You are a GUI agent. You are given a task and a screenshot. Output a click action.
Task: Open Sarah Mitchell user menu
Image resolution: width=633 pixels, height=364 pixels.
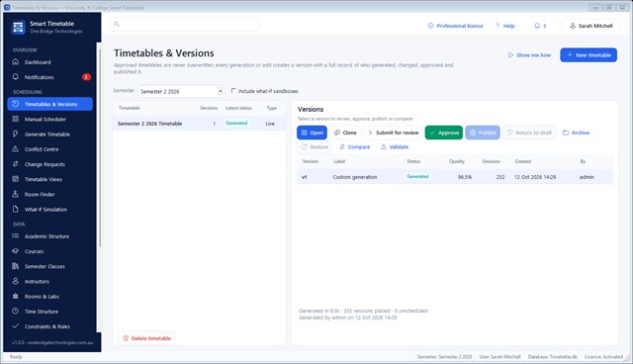[x=591, y=26]
